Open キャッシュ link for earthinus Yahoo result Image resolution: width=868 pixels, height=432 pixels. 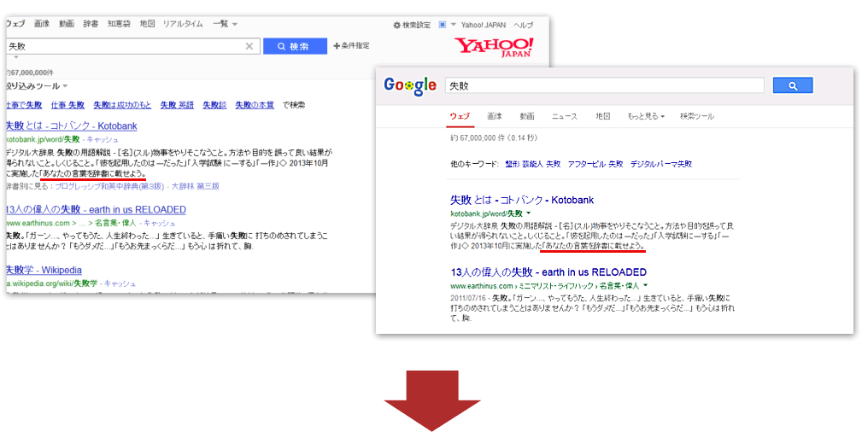[160, 223]
